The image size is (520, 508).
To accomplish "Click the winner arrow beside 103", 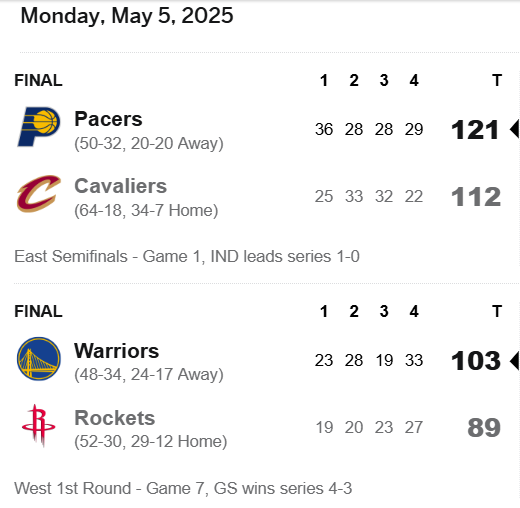I will [514, 360].
